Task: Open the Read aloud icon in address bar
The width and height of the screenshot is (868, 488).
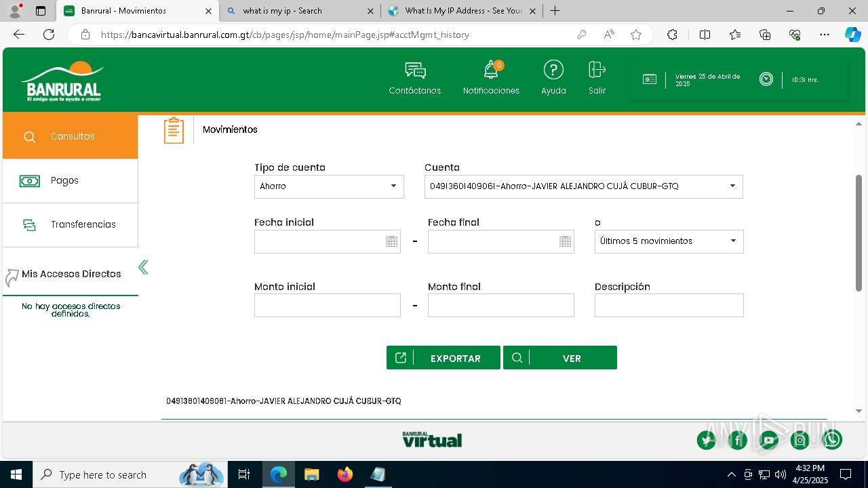Action: [609, 35]
